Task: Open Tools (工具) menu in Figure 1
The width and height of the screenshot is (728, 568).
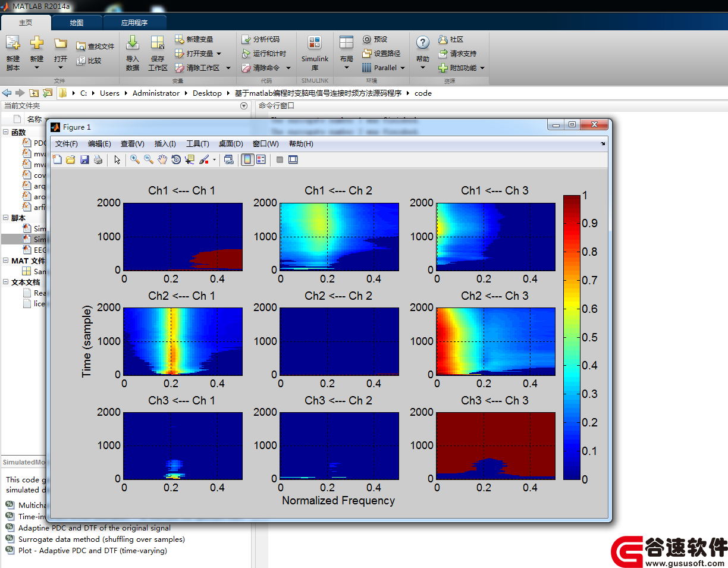Action: 197,144
